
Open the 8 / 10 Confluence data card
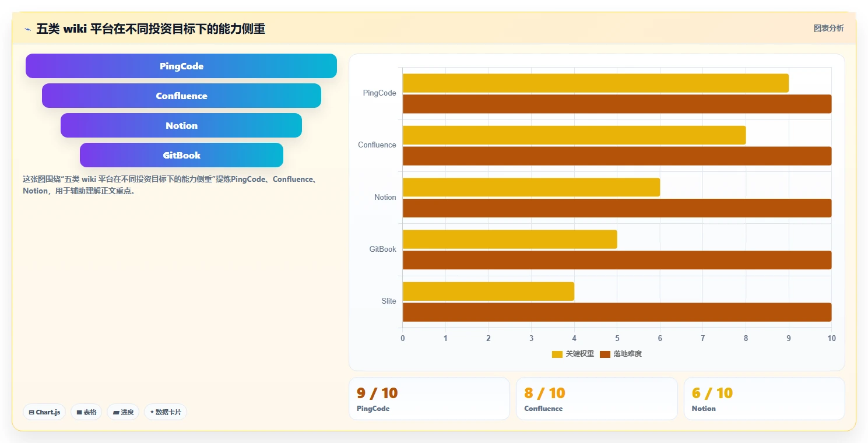point(597,399)
